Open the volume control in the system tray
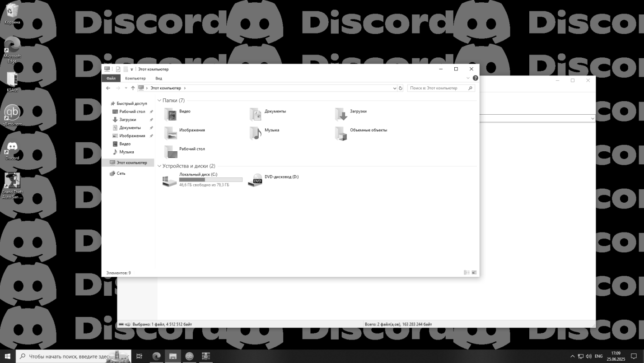This screenshot has width=644, height=363. [589, 356]
